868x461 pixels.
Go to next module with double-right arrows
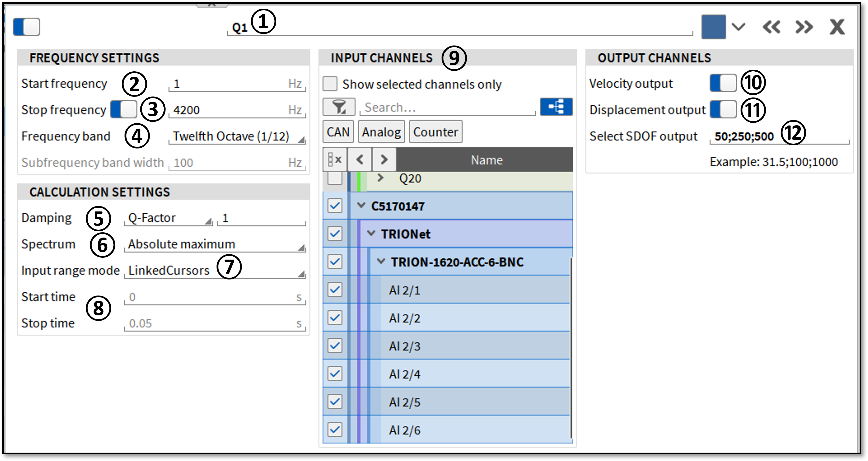(804, 27)
